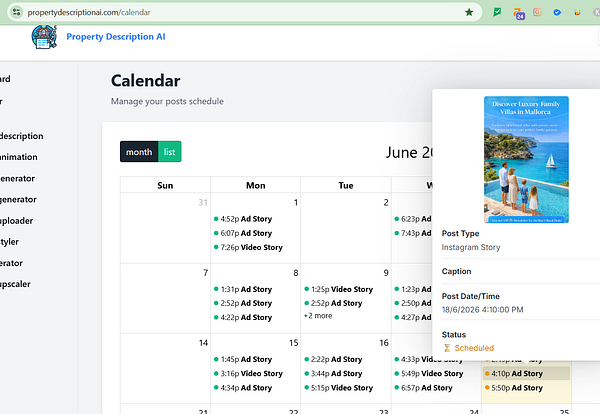The height and width of the screenshot is (414, 600).
Task: Open 1:25p Video Story on June 9
Action: (346, 289)
